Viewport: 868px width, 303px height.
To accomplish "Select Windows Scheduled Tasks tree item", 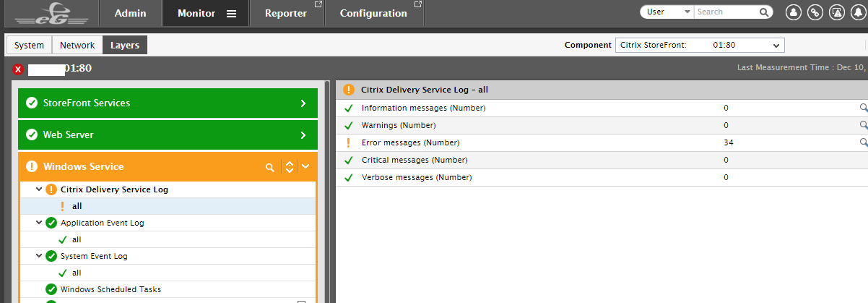I will pyautogui.click(x=110, y=289).
